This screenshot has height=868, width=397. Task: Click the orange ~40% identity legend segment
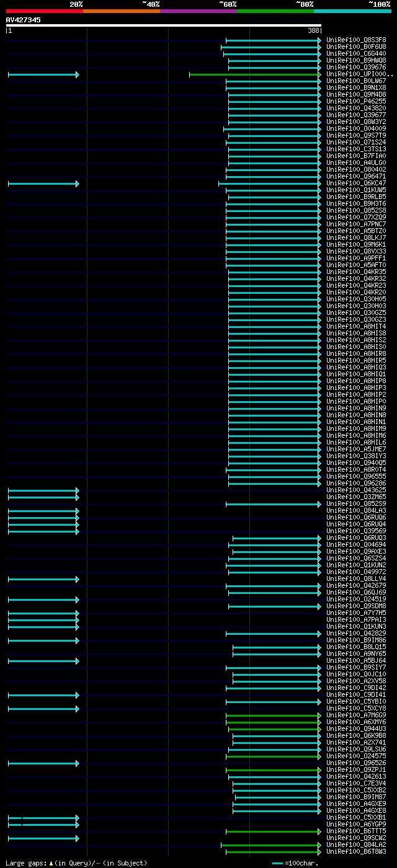click(x=121, y=11)
